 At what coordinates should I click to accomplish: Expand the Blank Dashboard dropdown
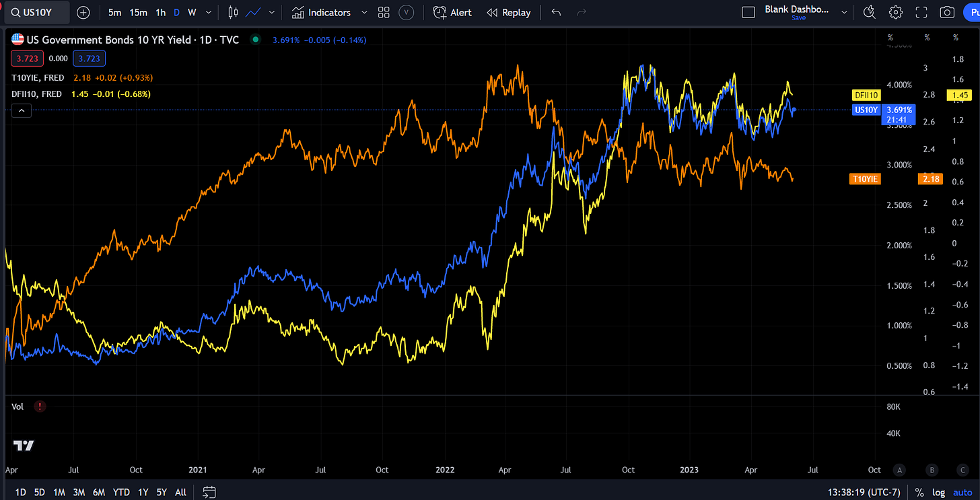[x=844, y=11]
